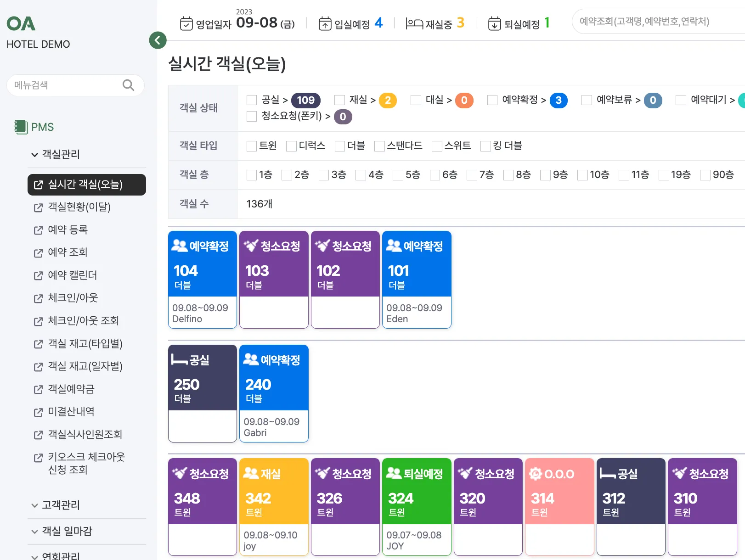Tick the 3층 floor checkbox
The image size is (745, 560).
pos(324,175)
